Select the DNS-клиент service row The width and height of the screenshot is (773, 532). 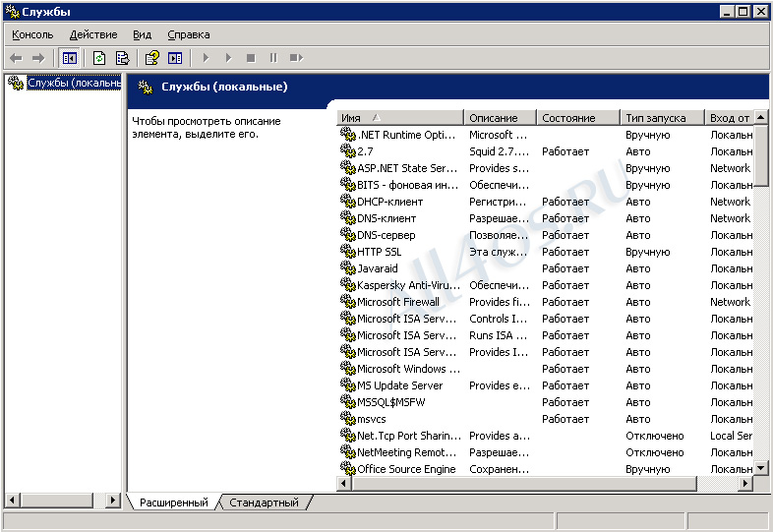pyautogui.click(x=386, y=218)
